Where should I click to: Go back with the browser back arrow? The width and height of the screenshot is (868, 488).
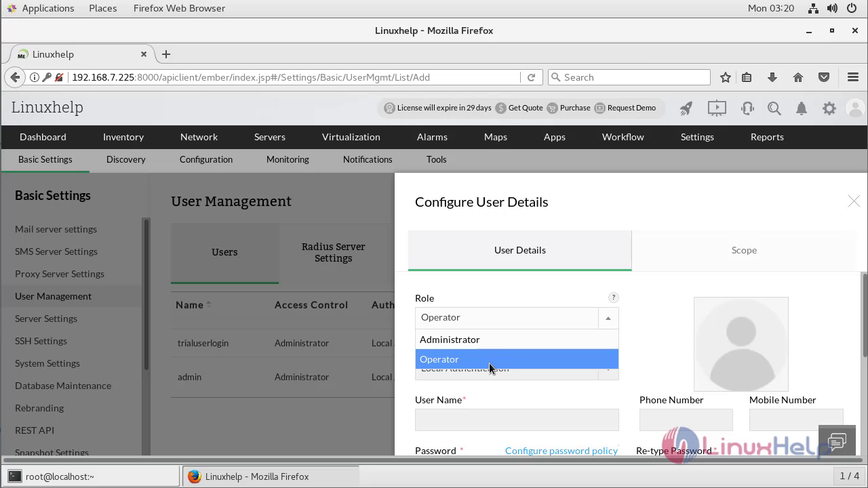[15, 77]
